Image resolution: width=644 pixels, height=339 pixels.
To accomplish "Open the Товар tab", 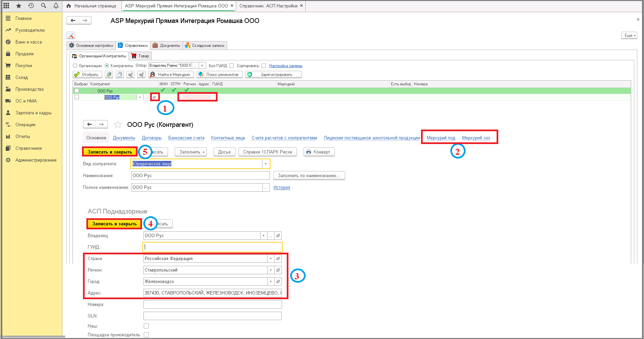I will point(140,56).
